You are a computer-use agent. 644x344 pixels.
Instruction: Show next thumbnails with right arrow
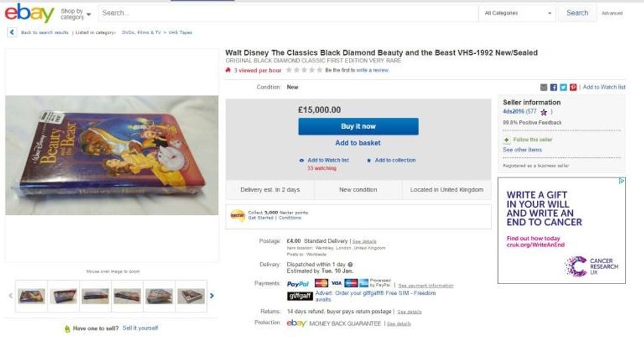click(x=212, y=296)
